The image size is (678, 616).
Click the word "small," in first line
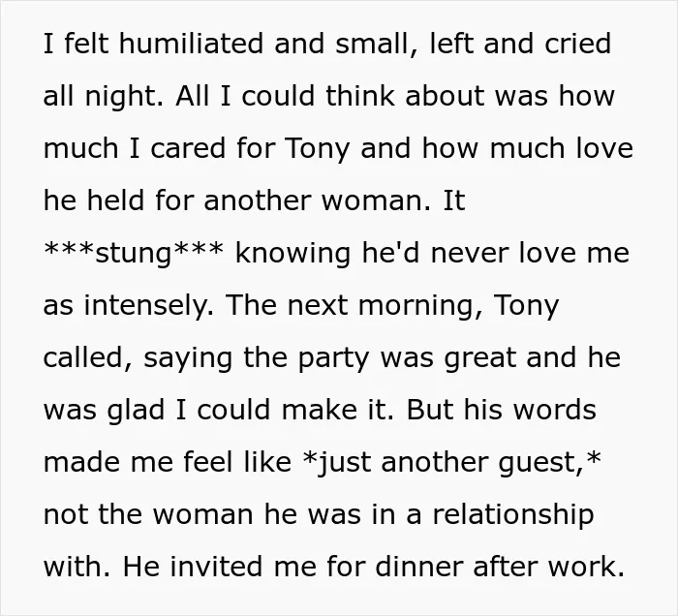[x=372, y=45]
